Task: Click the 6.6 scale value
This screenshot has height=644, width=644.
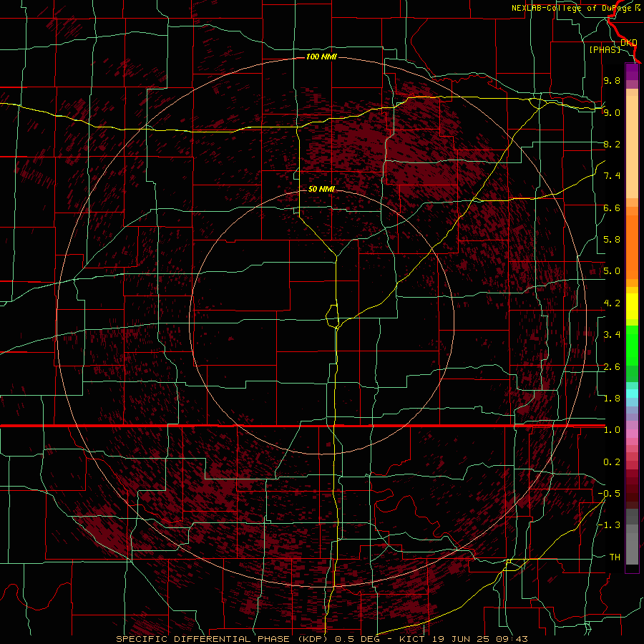Action: click(612, 208)
